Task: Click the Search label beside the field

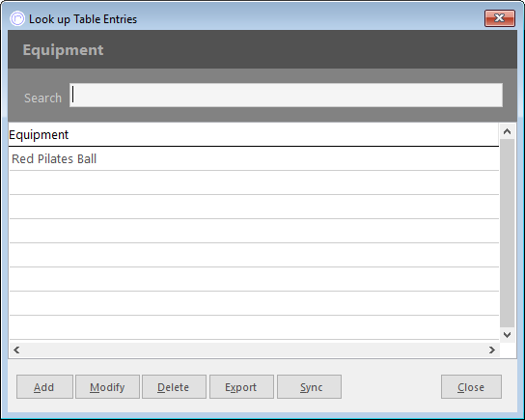Action: click(x=42, y=98)
